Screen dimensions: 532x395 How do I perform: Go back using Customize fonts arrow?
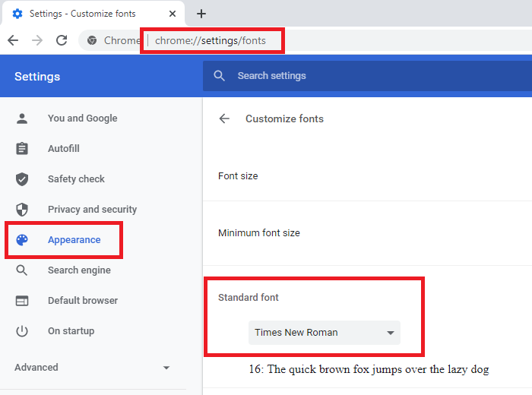(224, 118)
